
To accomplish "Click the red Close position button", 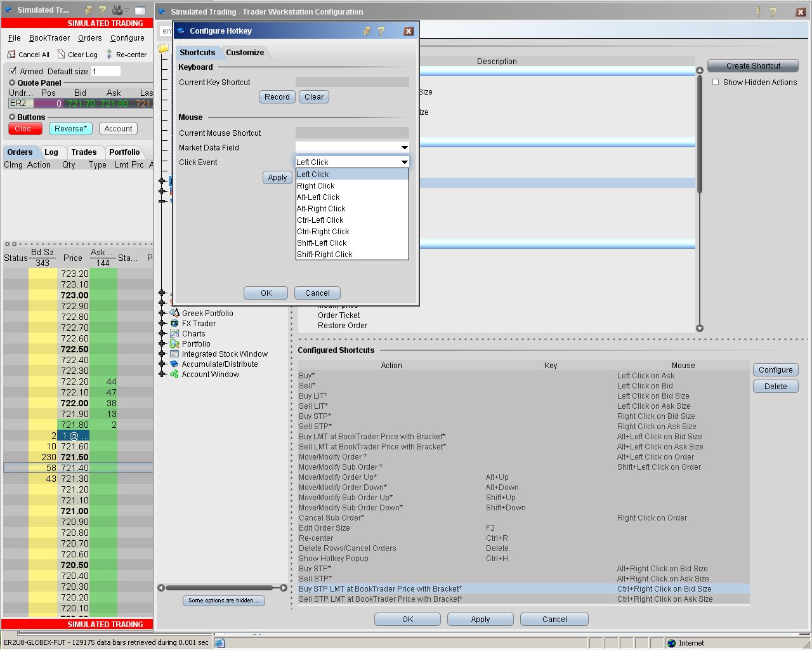I will (25, 129).
